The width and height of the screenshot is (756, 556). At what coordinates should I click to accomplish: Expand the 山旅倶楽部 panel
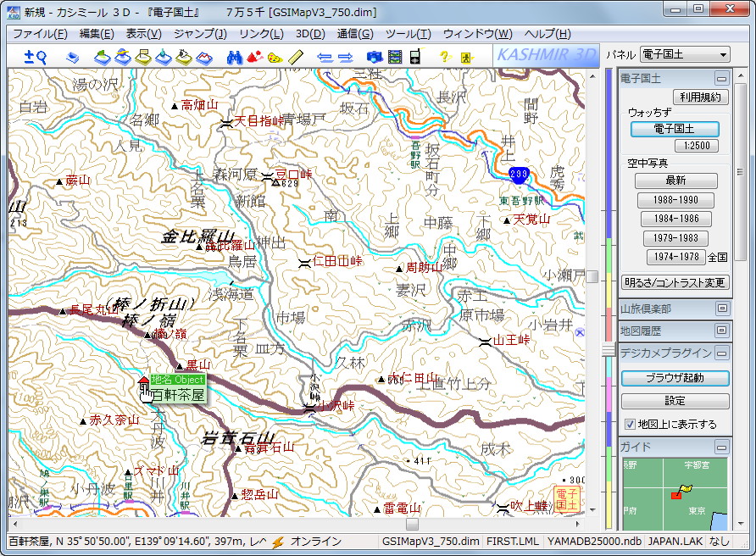point(722,309)
